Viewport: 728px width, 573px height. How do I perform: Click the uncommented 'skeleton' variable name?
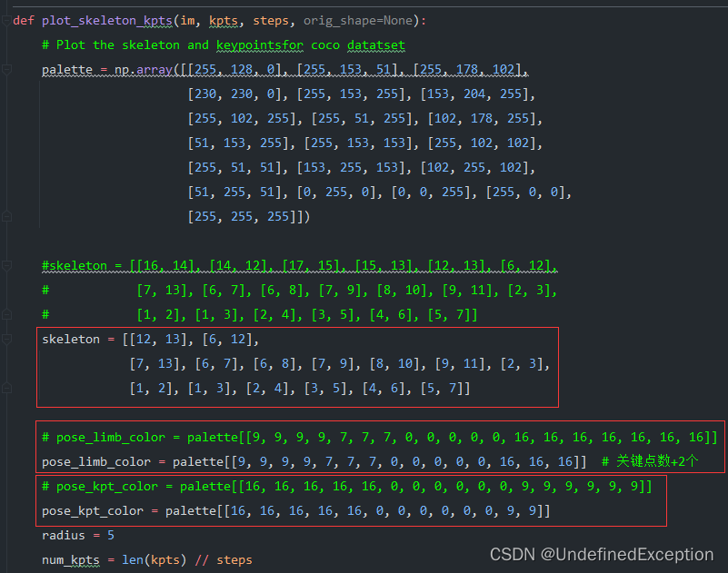point(71,339)
